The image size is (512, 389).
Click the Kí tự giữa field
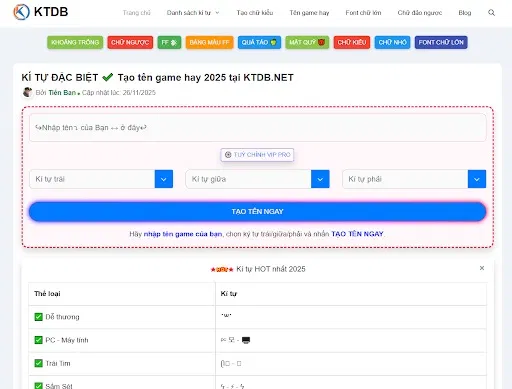tap(248, 179)
